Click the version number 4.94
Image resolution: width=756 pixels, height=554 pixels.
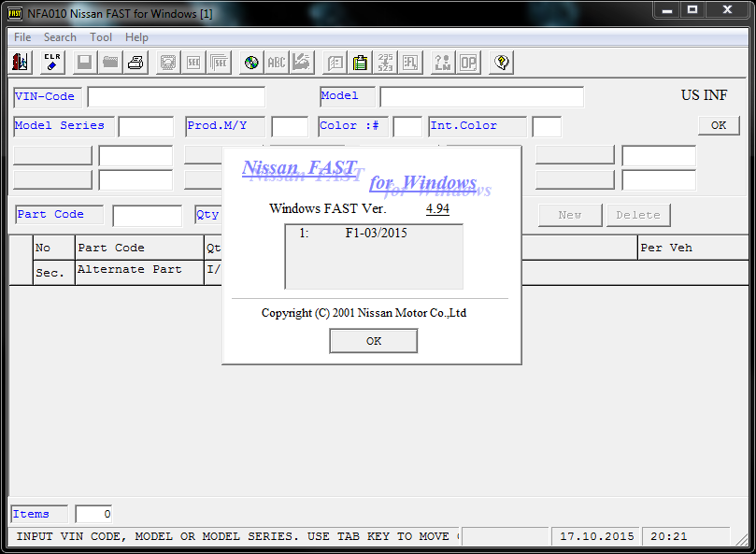(437, 208)
